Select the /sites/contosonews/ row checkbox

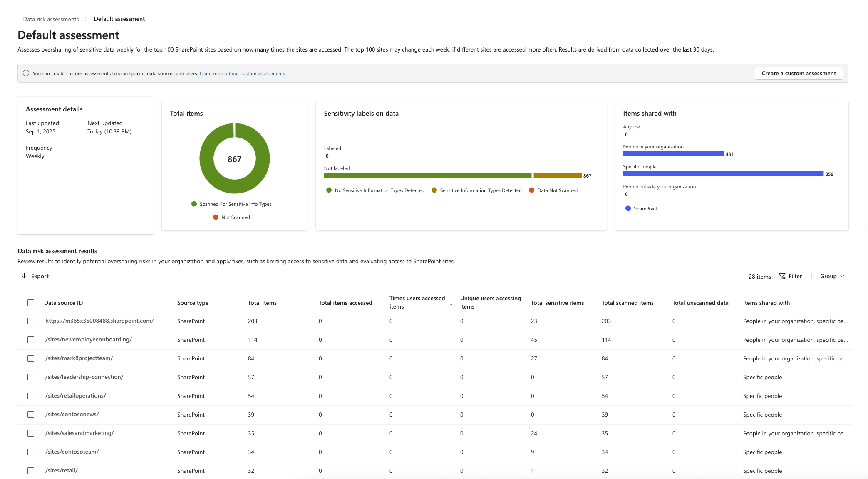point(31,415)
